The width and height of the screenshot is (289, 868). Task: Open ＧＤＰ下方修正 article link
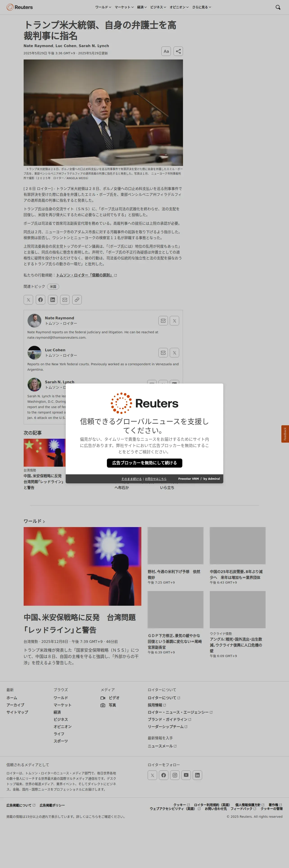click(175, 641)
